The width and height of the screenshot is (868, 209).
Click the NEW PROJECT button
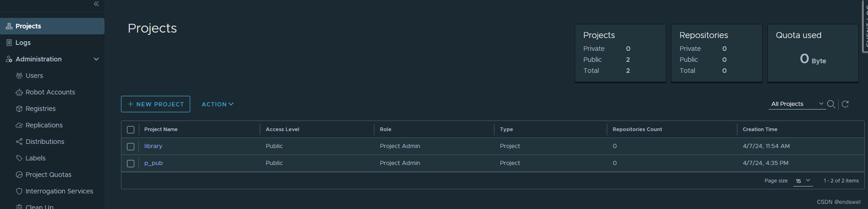155,104
